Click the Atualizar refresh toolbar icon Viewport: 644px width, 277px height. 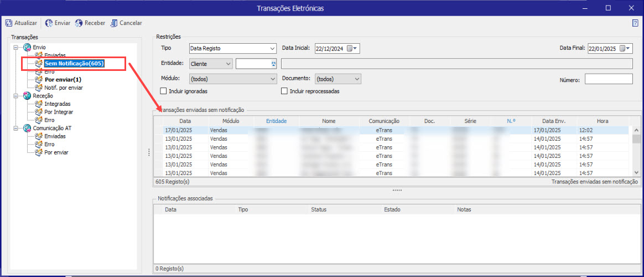(x=9, y=23)
